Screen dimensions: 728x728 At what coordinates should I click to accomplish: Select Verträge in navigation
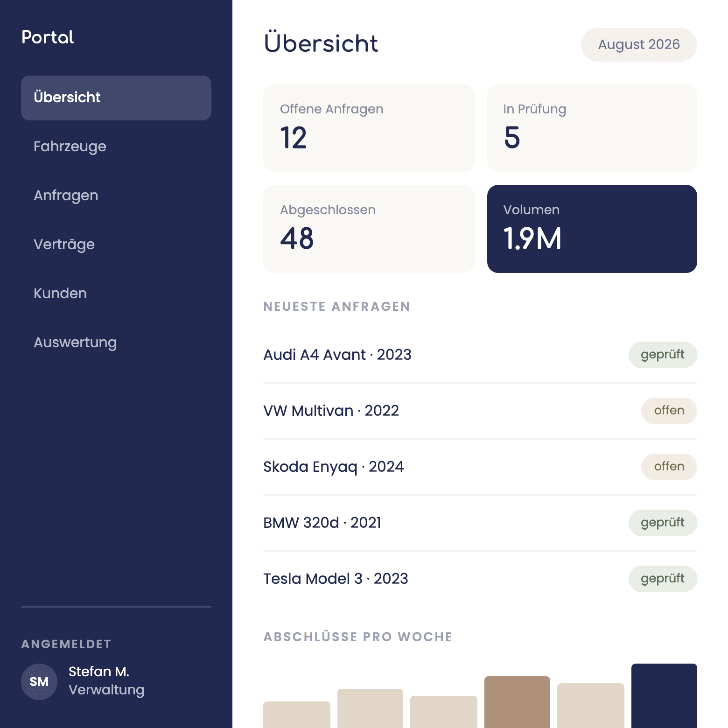coord(116,245)
